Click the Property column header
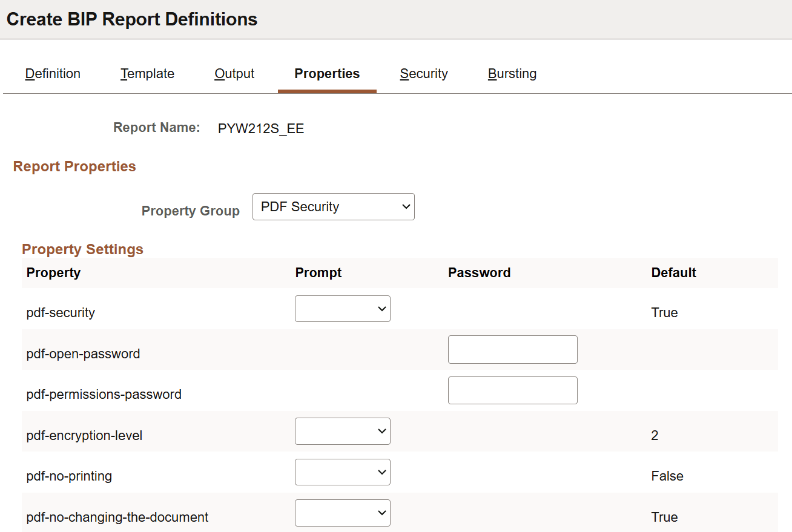This screenshot has width=792, height=532. [x=53, y=273]
